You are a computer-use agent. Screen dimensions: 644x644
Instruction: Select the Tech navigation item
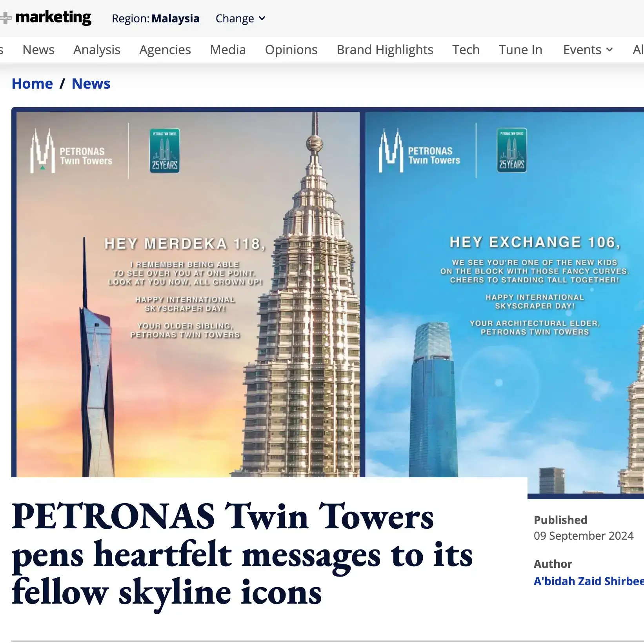click(x=466, y=50)
